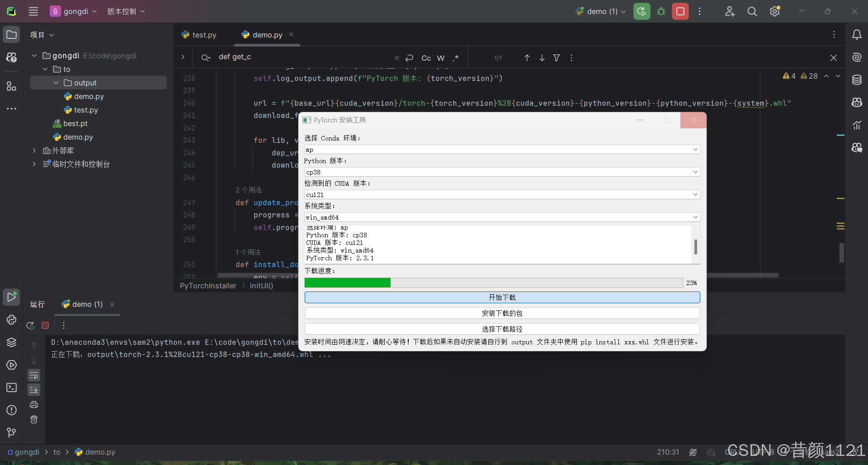Click the installer log scrollbar
This screenshot has height=465, width=868.
[x=695, y=247]
